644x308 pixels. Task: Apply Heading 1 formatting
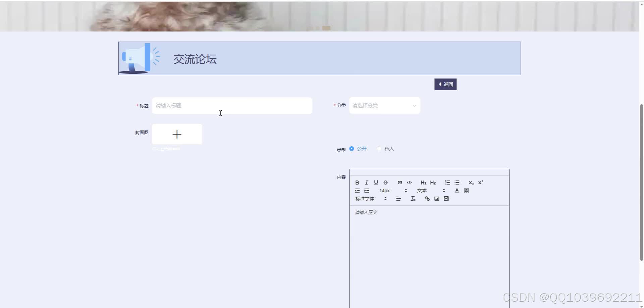[x=423, y=182]
